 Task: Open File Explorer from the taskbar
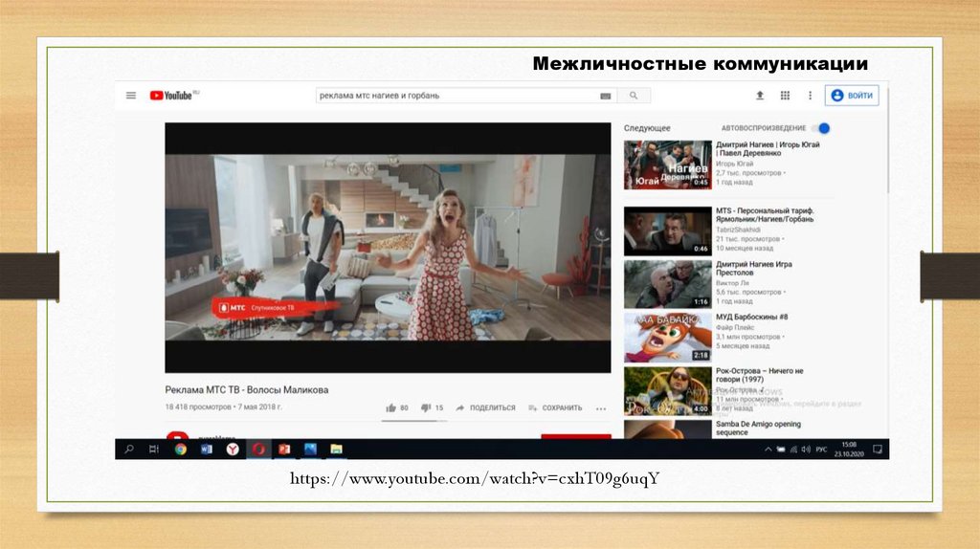[336, 450]
